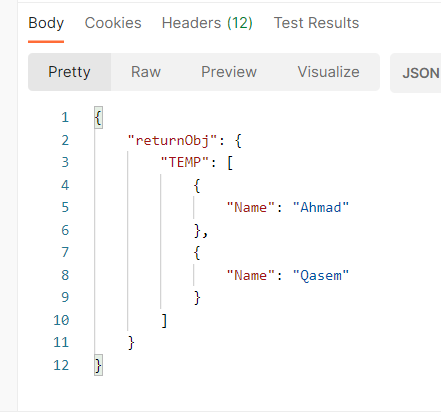The image size is (441, 413).
Task: Click the "returnObj" key text
Action: pos(172,140)
